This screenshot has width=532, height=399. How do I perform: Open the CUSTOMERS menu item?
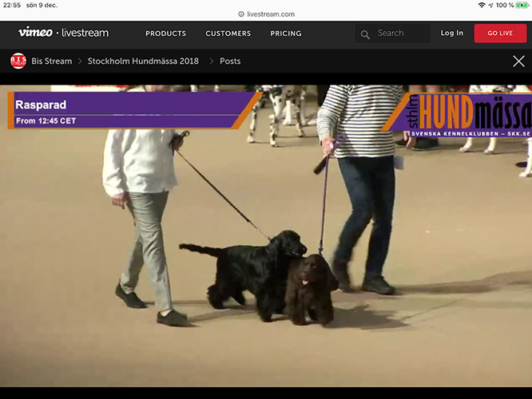[228, 34]
